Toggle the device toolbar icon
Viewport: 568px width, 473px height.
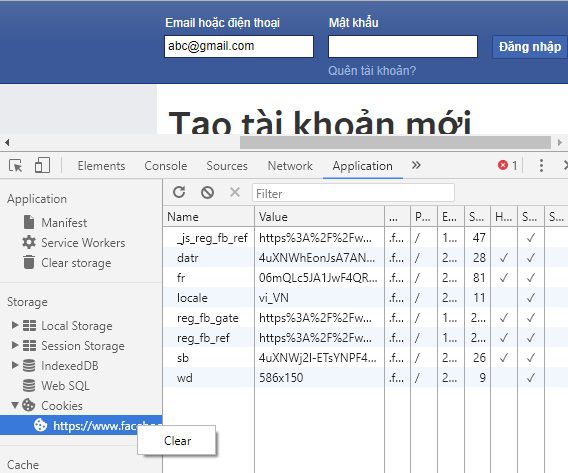coord(42,166)
